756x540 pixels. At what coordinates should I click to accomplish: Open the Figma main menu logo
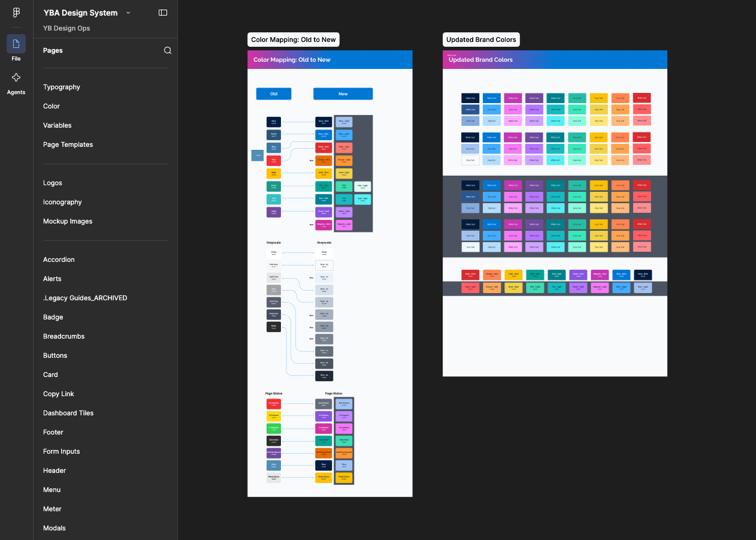click(16, 13)
